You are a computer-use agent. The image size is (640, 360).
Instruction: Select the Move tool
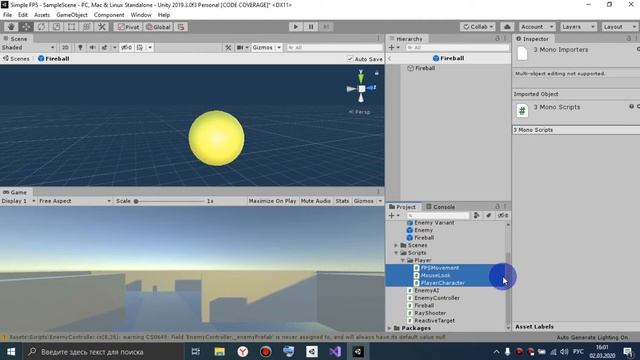pos(26,27)
